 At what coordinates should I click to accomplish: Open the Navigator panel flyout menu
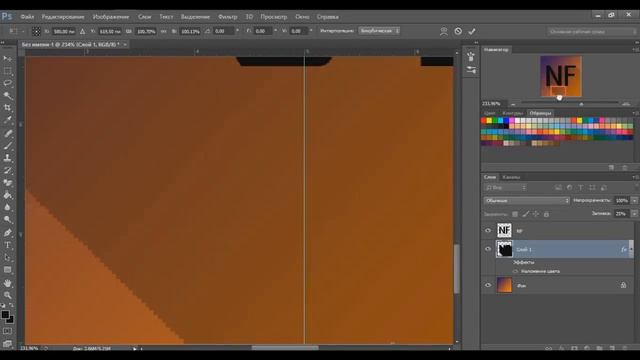635,49
